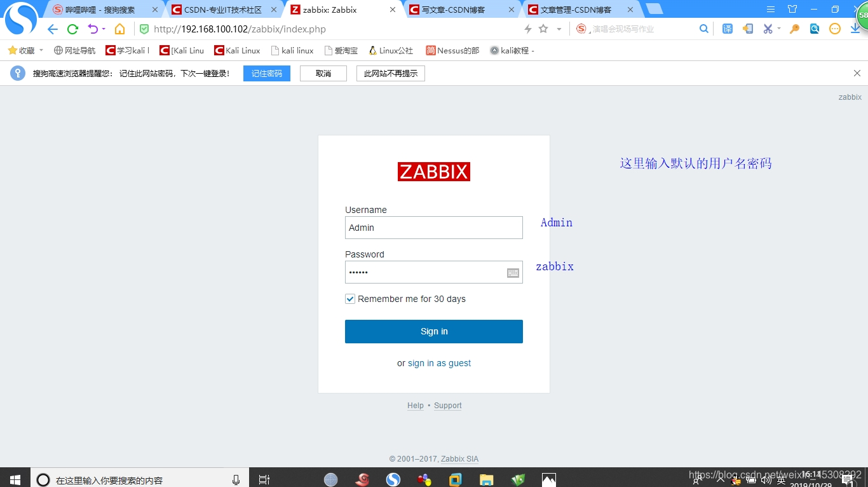Viewport: 868px width, 487px height.
Task: Open the 爱淘宝 bookmark
Action: (341, 50)
